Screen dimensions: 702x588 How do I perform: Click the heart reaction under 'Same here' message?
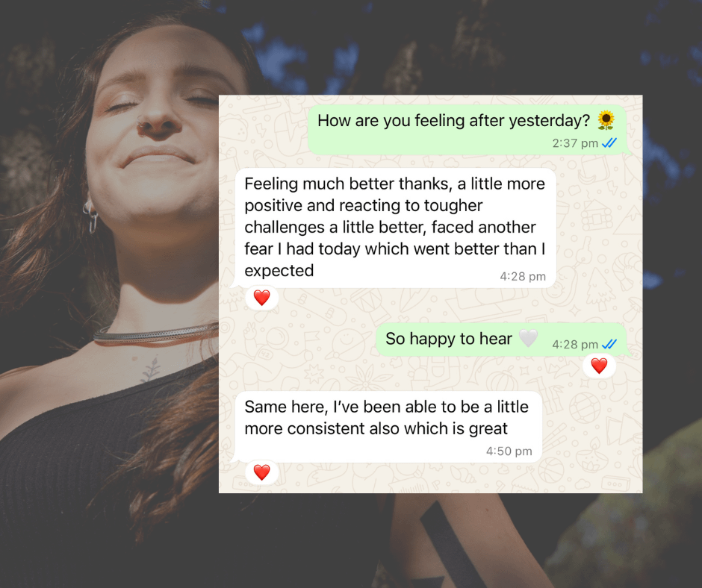[262, 472]
